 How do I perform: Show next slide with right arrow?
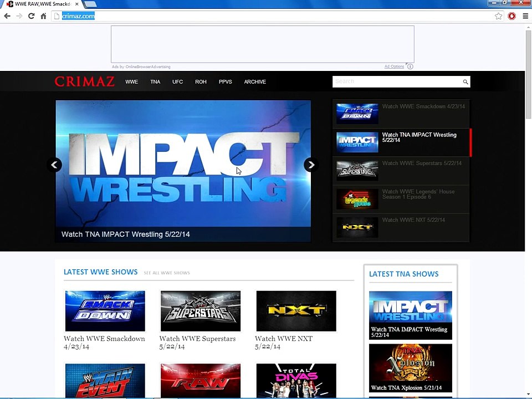coord(311,165)
